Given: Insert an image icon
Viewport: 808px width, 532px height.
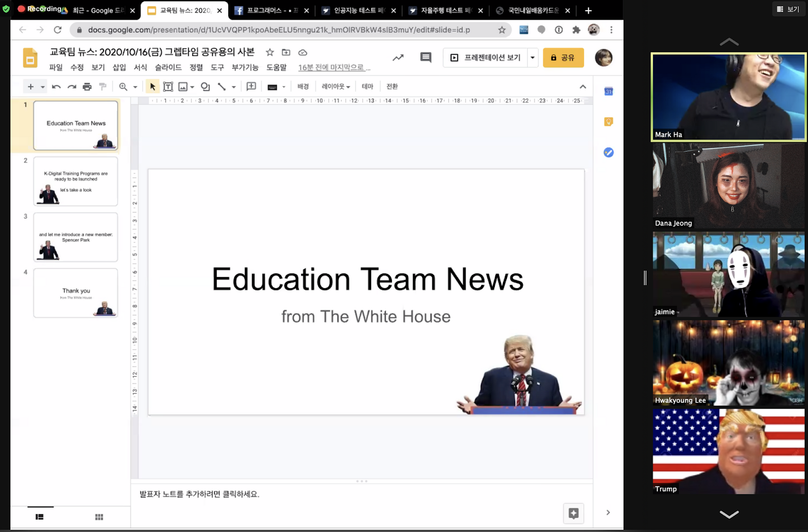Looking at the screenshot, I should point(183,87).
